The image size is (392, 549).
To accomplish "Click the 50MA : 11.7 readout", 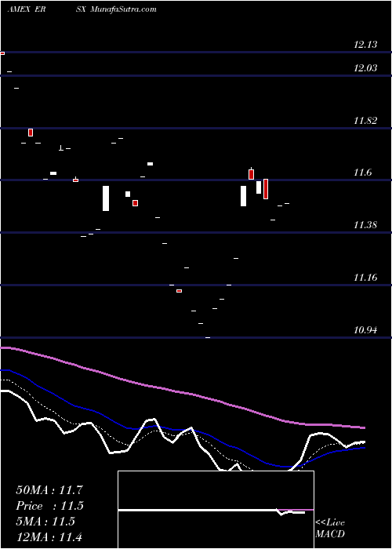I will coord(49,490).
